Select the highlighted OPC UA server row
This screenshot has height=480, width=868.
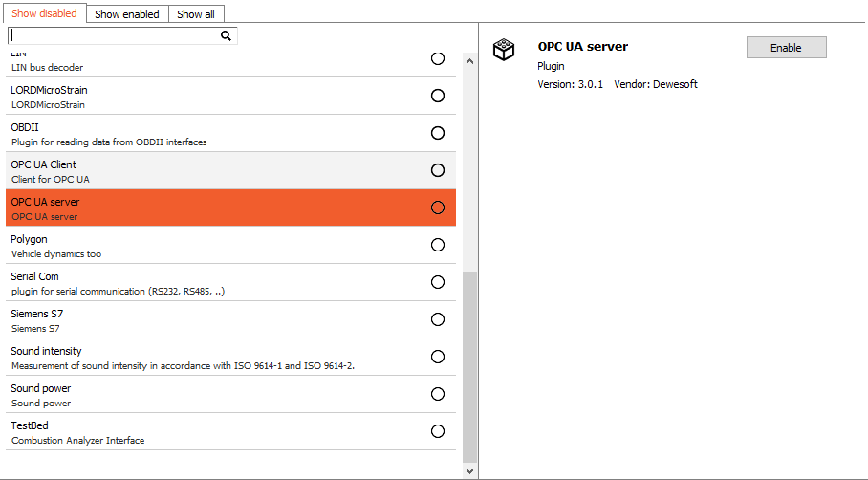[x=230, y=207]
